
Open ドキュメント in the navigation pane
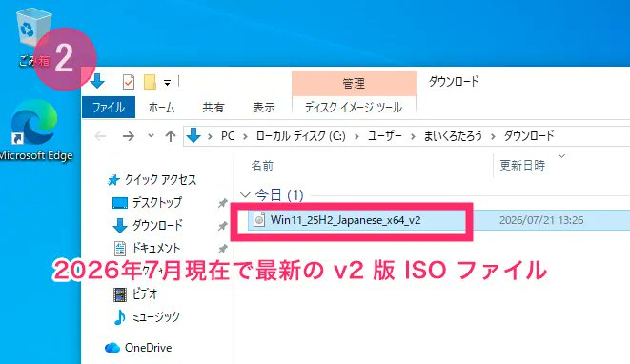point(156,248)
